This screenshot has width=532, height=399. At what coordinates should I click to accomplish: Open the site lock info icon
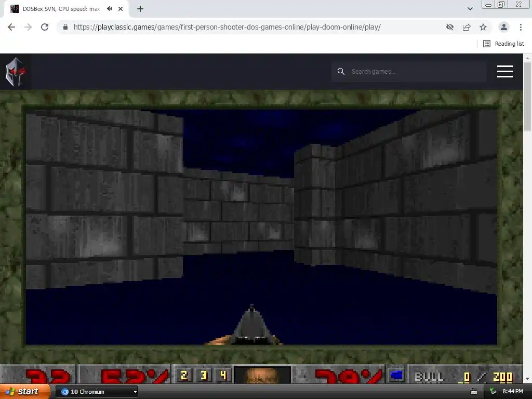65,27
